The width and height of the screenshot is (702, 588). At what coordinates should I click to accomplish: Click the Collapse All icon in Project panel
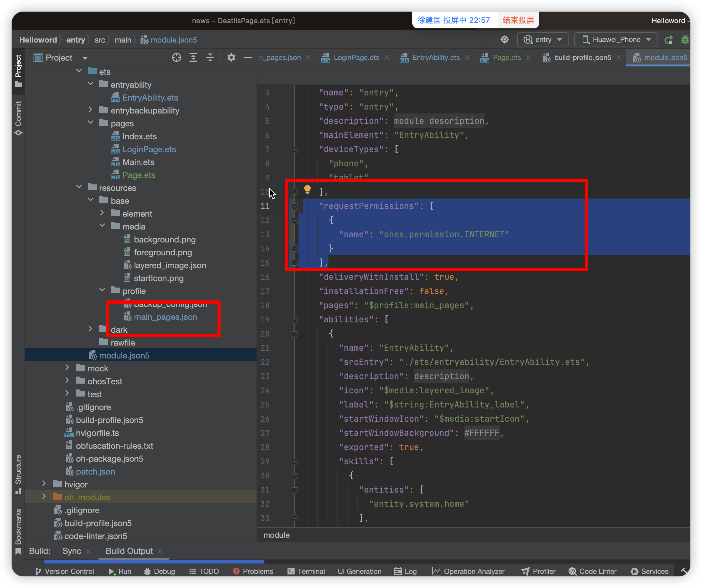(210, 57)
